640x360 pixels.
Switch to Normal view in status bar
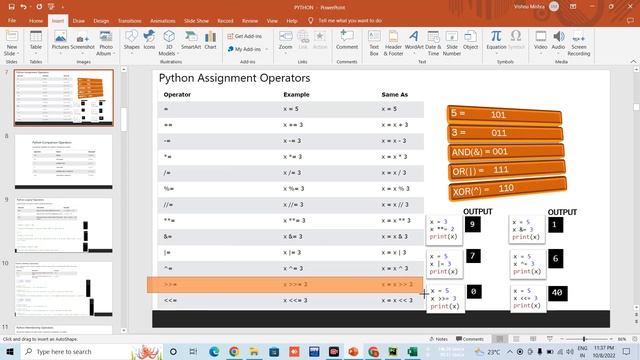tap(499, 339)
